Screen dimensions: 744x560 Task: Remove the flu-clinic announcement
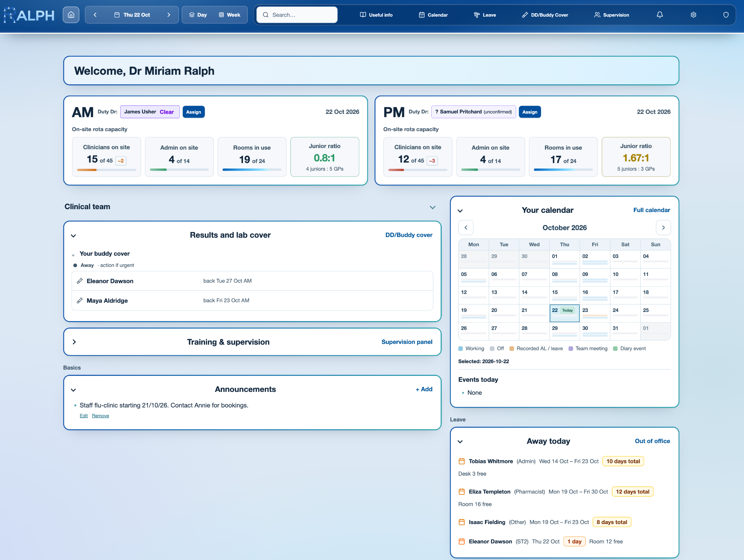[x=100, y=416]
